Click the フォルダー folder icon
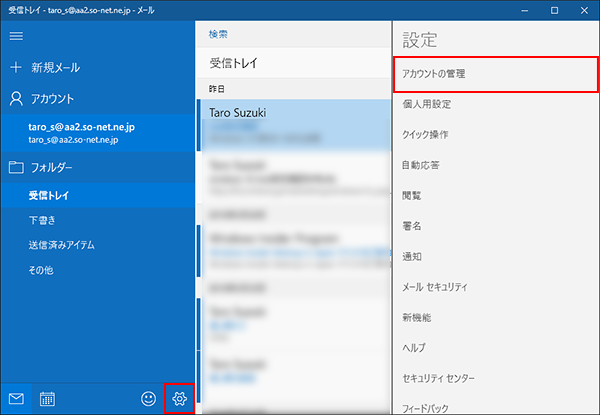The image size is (600, 415). (15, 167)
